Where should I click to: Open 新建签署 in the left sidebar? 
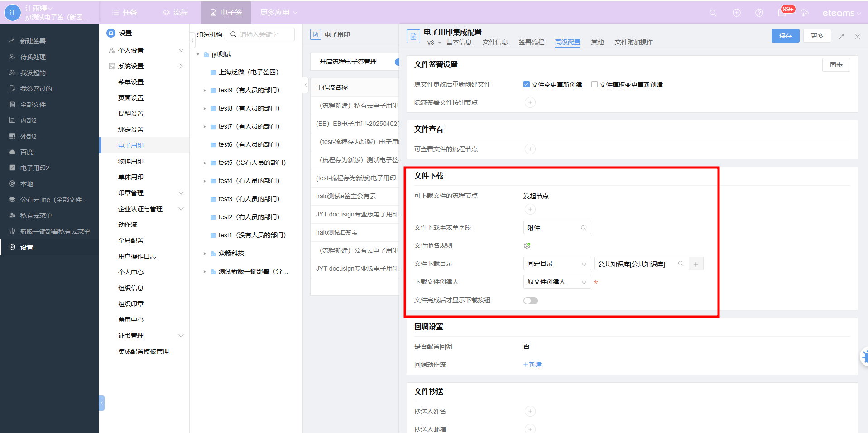click(33, 41)
